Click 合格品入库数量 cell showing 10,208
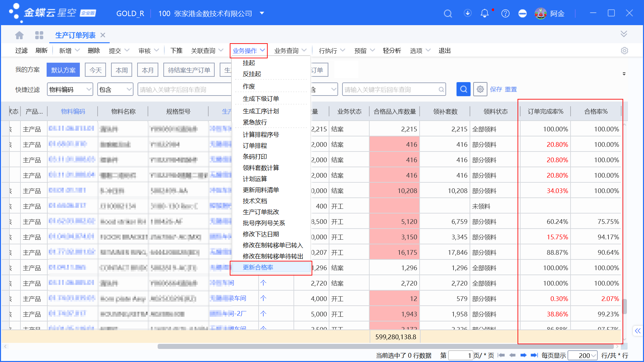644x362 pixels. pyautogui.click(x=394, y=191)
